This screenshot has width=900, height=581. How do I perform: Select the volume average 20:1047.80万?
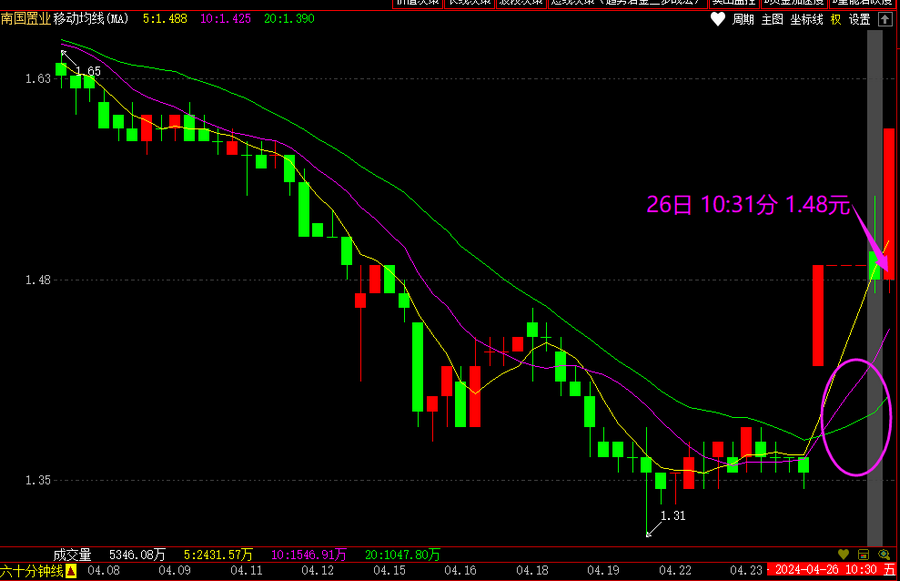coord(402,555)
